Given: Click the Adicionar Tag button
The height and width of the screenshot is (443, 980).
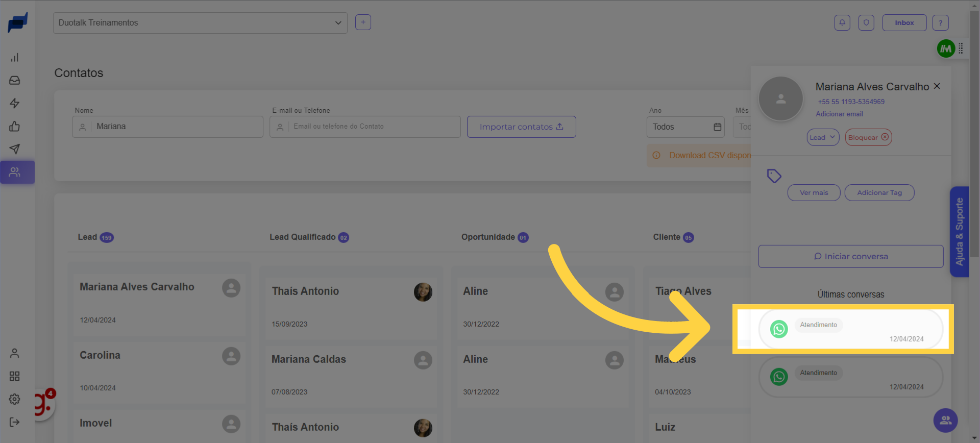Looking at the screenshot, I should click(879, 192).
